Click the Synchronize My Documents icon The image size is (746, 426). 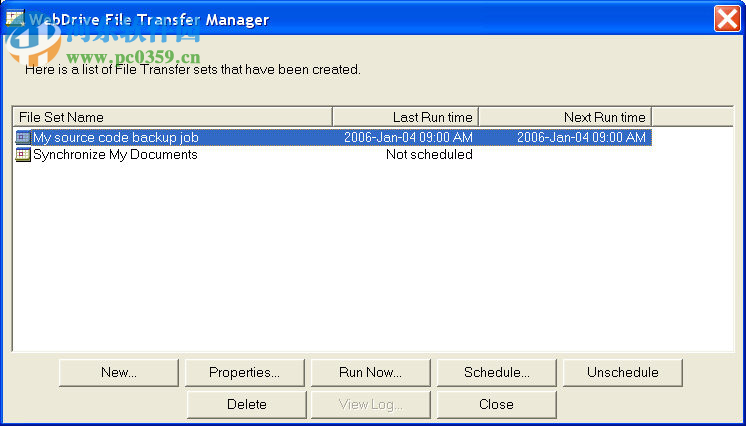[23, 155]
